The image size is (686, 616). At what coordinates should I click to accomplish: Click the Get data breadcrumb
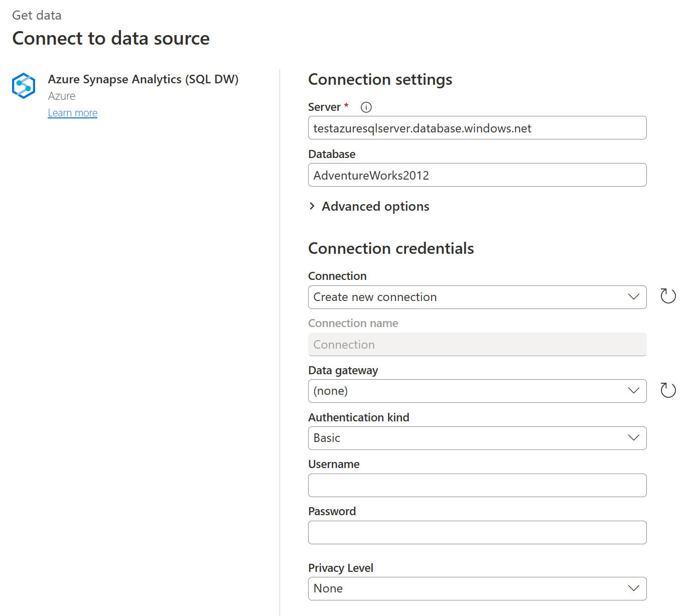[37, 15]
